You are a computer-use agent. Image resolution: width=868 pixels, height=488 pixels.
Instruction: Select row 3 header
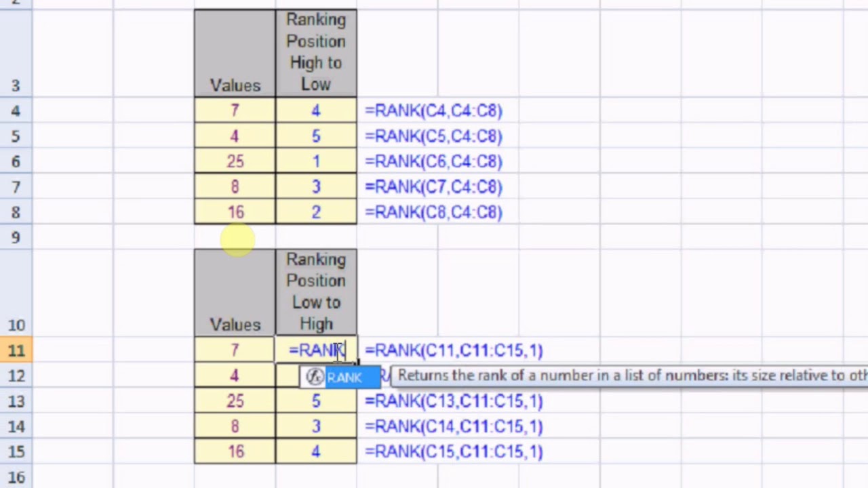(x=16, y=52)
